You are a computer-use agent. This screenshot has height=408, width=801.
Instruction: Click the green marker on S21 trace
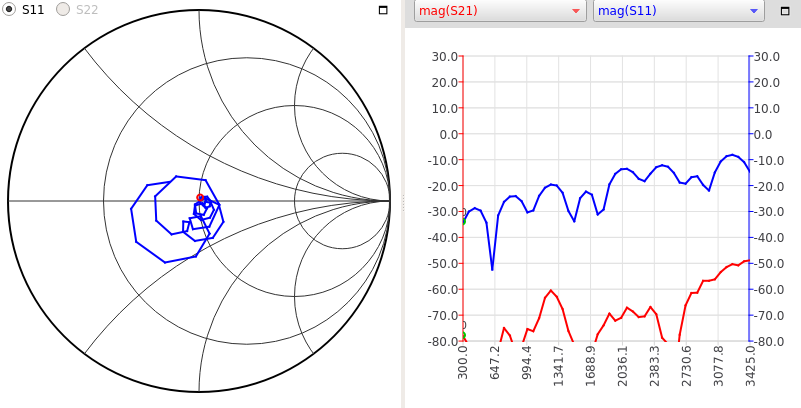click(x=463, y=335)
